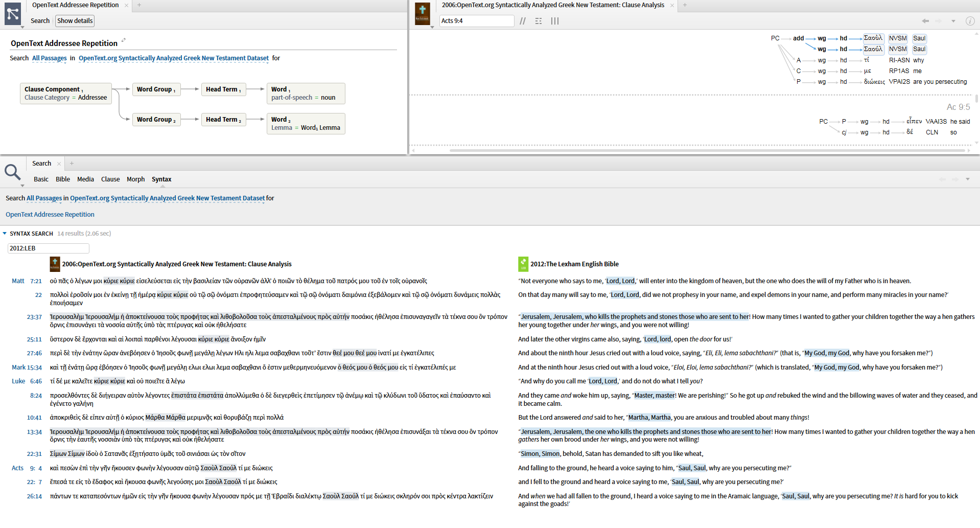Open the 23:37 result reference

point(34,317)
